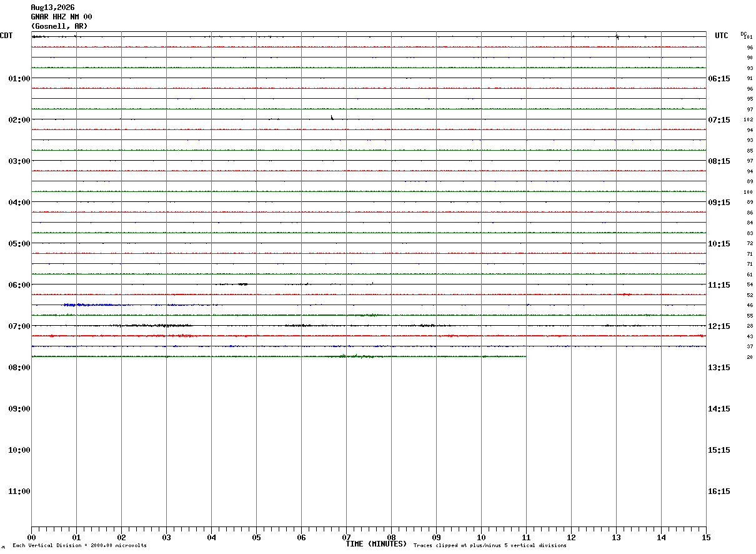Click the spike on the 02:00 trace
The image size is (756, 554).
tap(332, 117)
